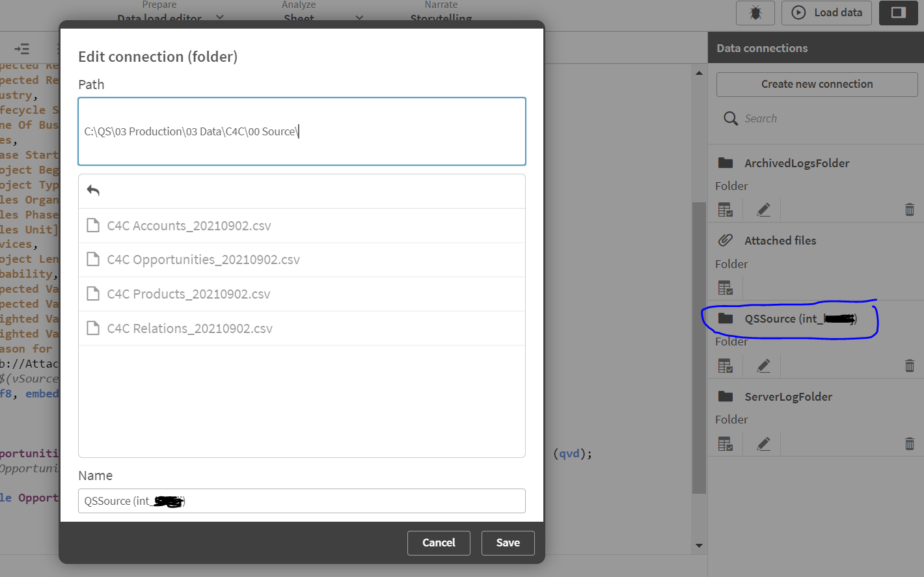924x577 pixels.
Task: Click the search magnifier in Data connections panel
Action: [730, 118]
